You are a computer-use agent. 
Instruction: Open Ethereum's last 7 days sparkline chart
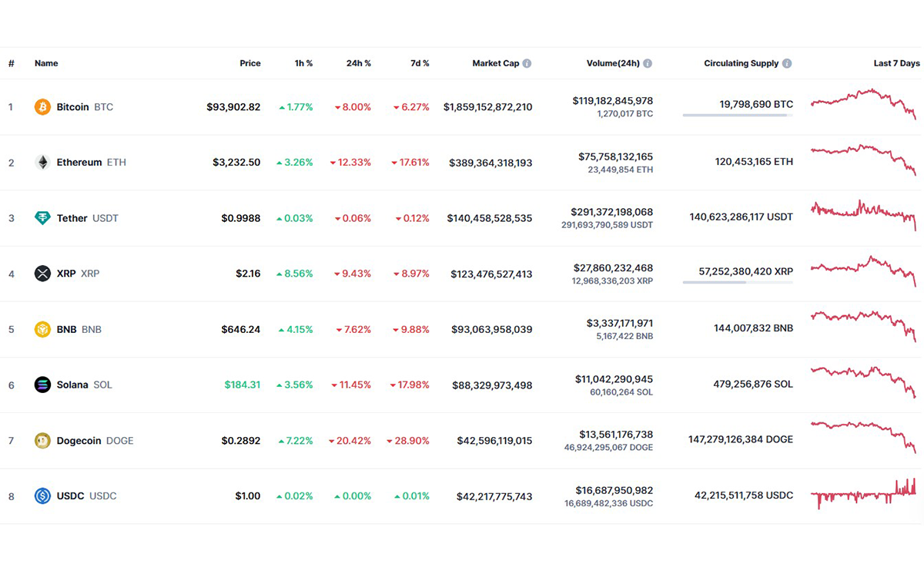pos(863,160)
